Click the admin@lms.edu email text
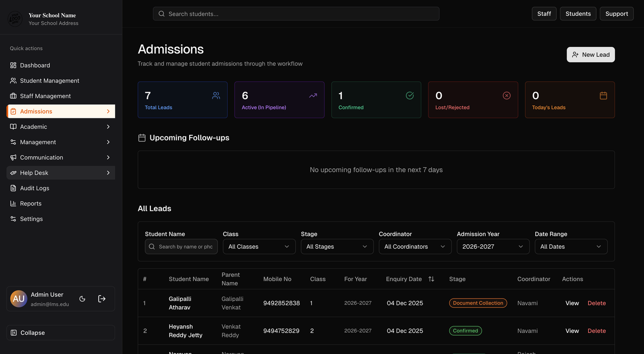This screenshot has width=644, height=354. coord(50,304)
